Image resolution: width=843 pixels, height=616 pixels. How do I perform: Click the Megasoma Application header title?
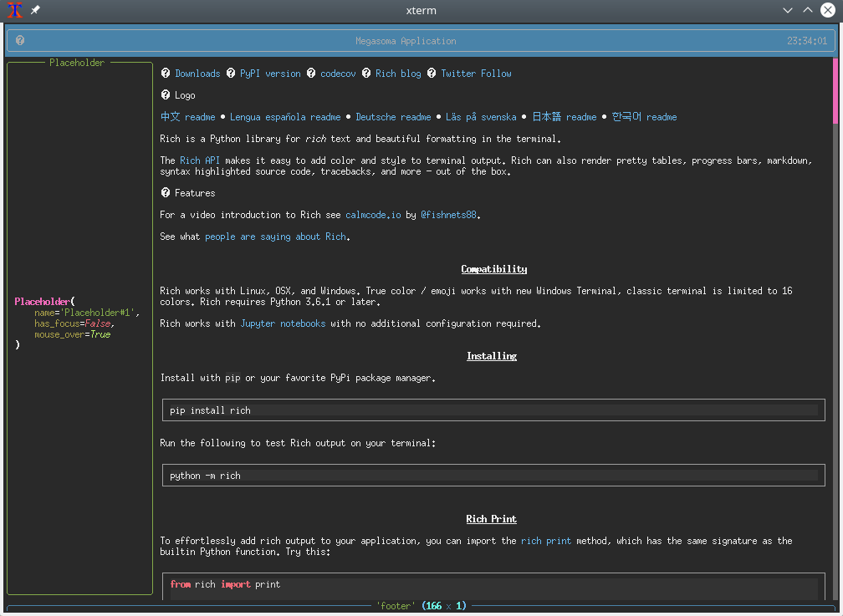point(406,40)
